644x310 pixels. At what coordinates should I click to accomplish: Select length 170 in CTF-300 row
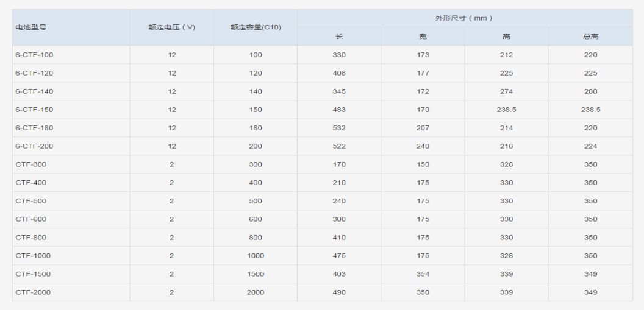point(339,164)
